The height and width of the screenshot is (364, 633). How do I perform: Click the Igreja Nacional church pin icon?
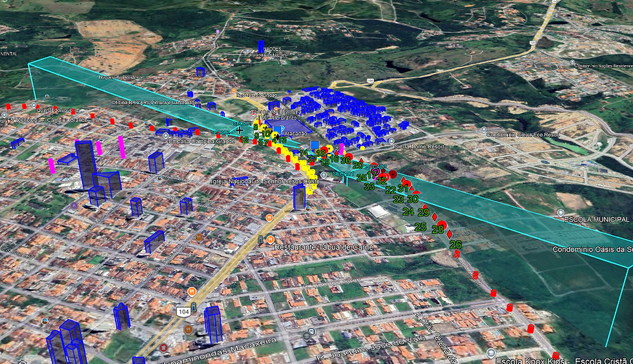tap(324, 176)
